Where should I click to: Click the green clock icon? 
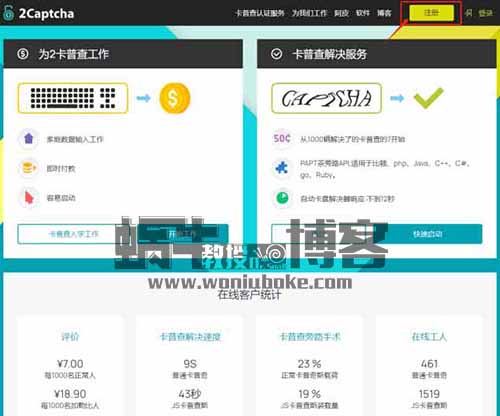282,197
